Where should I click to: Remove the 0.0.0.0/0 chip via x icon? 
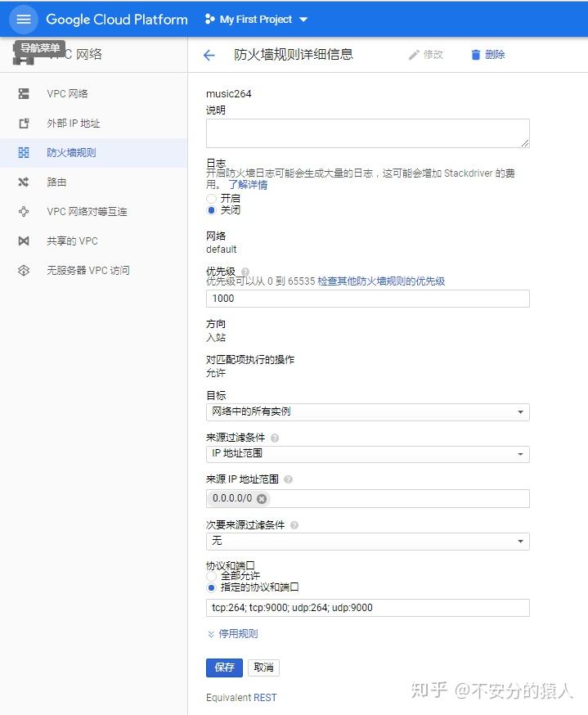point(262,498)
